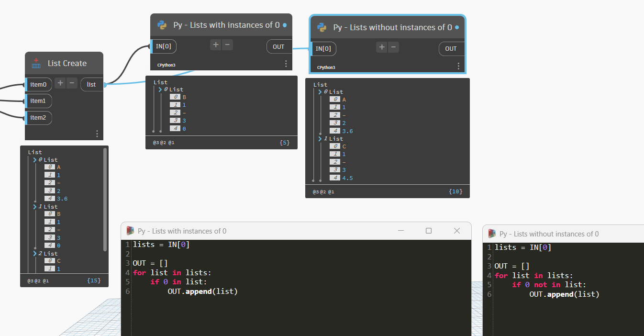This screenshot has height=336, width=644.
Task: Click Python icon on 'Lists without instances of 0' node
Action: point(322,27)
